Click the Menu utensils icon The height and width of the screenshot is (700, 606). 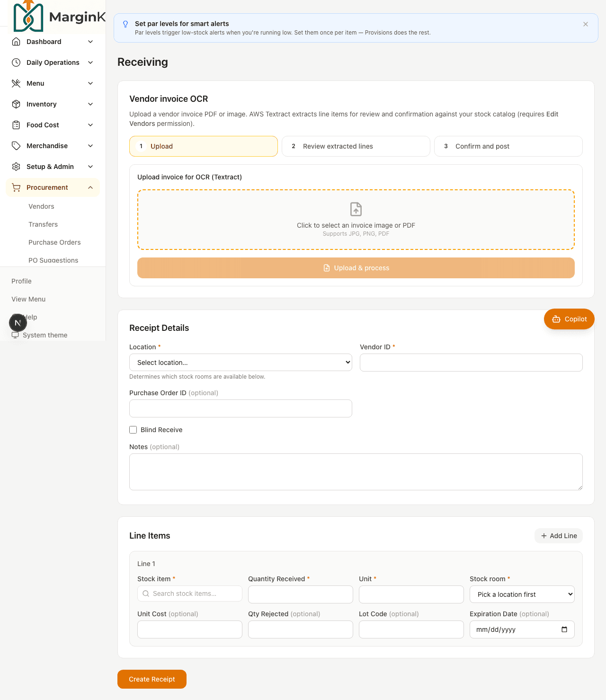[x=16, y=83]
